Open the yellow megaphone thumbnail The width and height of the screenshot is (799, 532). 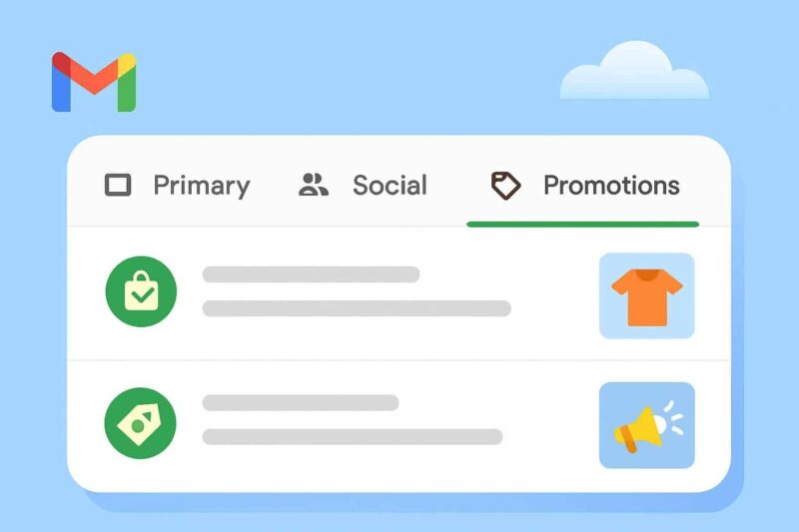646,425
